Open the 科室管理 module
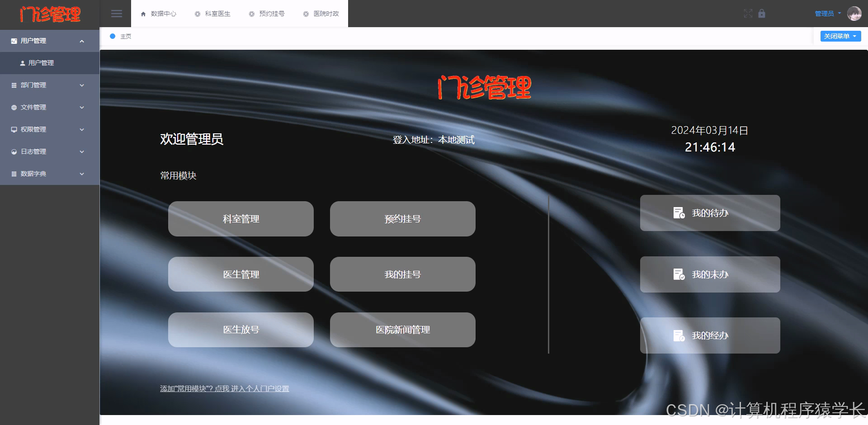Image resolution: width=868 pixels, height=425 pixels. (241, 219)
